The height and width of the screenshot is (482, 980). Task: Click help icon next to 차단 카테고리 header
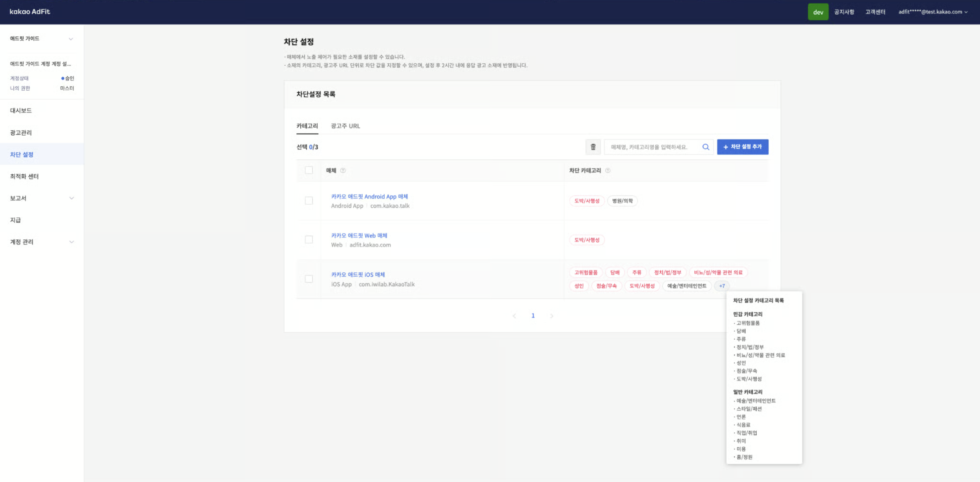pos(608,170)
